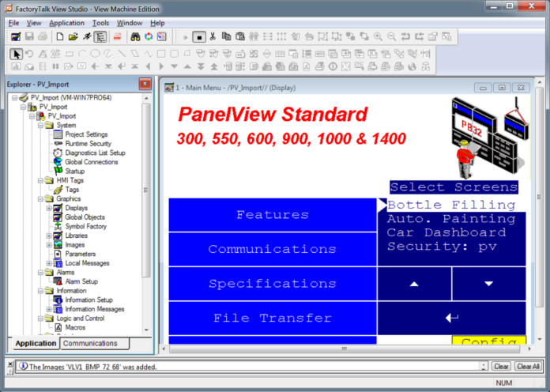Switch to the Communications tab

click(x=94, y=343)
